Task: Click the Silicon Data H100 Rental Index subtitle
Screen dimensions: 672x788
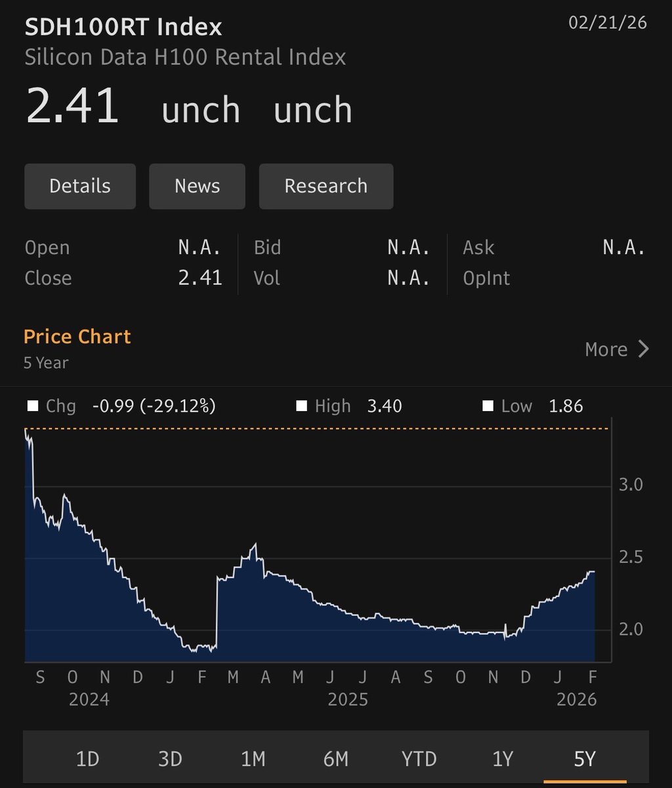Action: pyautogui.click(x=185, y=57)
